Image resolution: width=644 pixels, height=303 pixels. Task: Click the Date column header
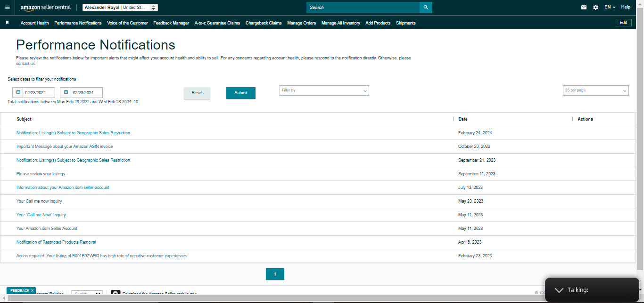(463, 119)
